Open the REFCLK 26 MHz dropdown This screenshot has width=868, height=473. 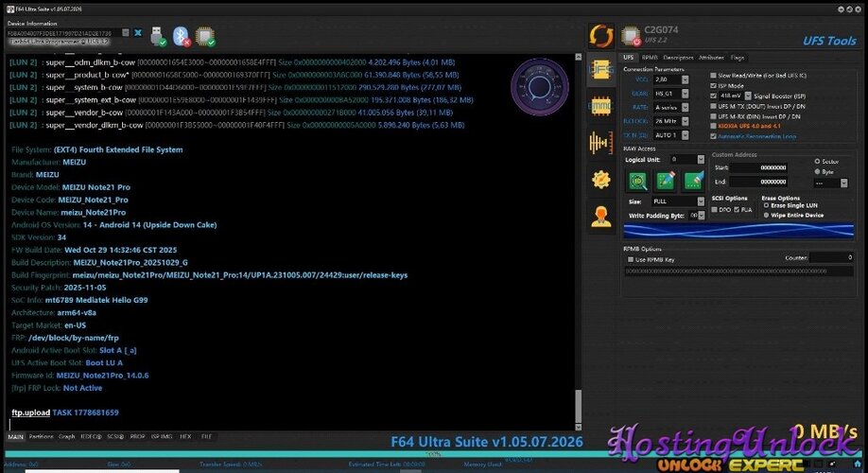pos(685,121)
